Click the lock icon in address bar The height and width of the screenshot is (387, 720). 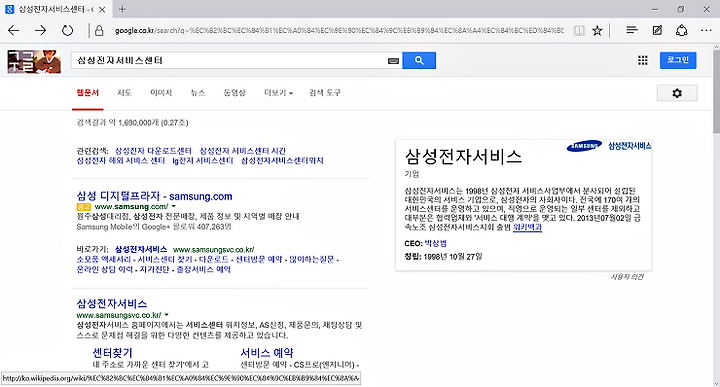(x=99, y=31)
